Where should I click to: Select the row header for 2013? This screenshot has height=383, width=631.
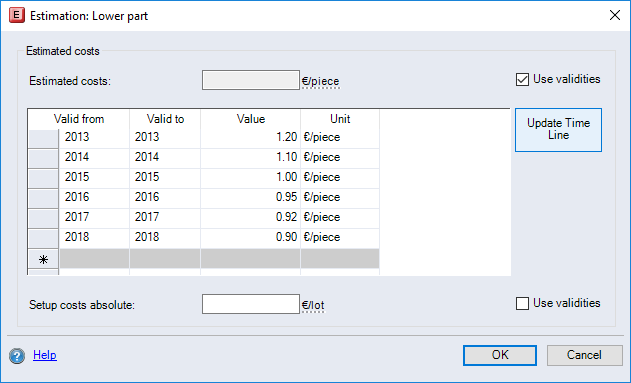tap(43, 139)
